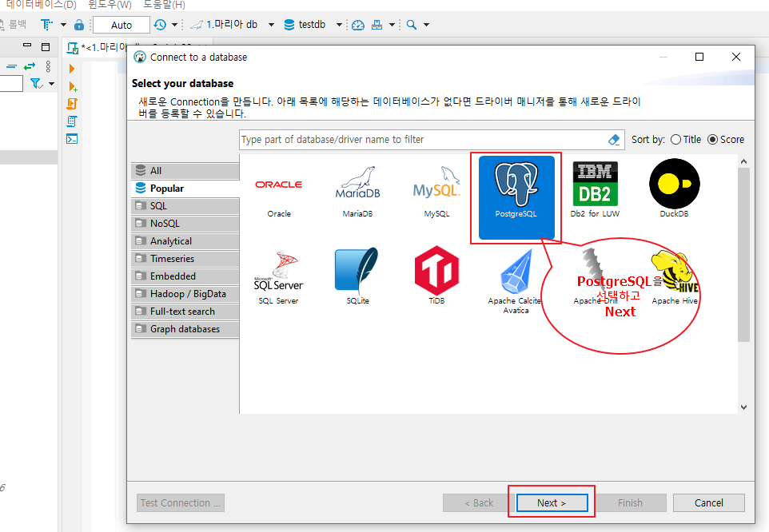The height and width of the screenshot is (532, 769).
Task: Click the link with editor arrows icon
Action: (30, 66)
